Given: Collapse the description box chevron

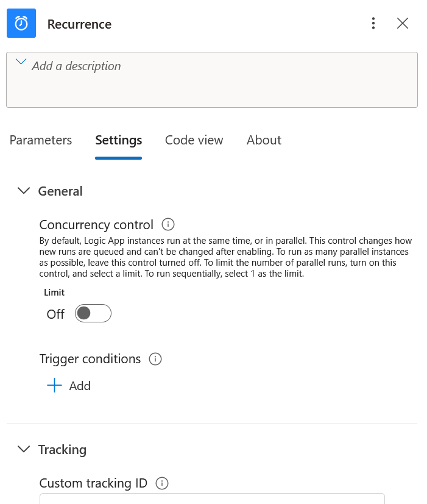Looking at the screenshot, I should [x=21, y=62].
